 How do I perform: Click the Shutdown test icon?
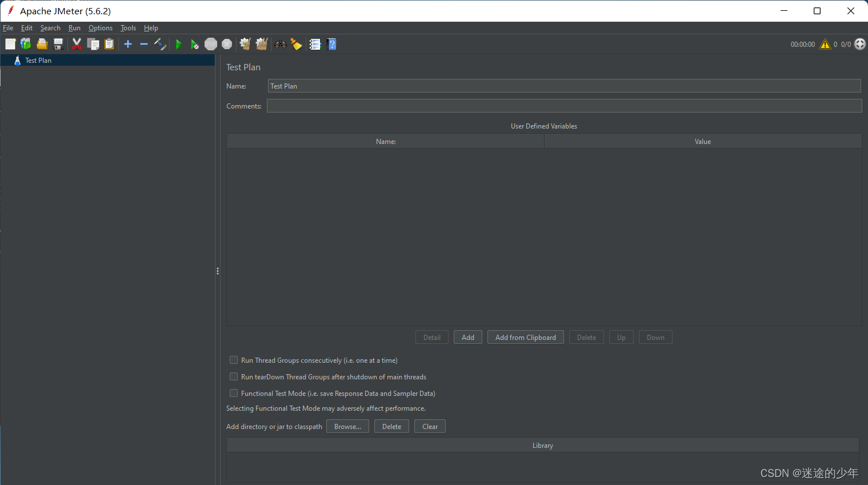227,44
